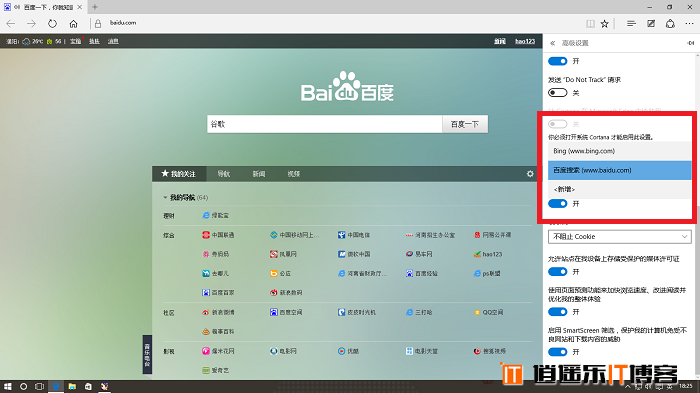Select the www.baidu.com search engine option
This screenshot has height=393, width=700.
[x=620, y=170]
